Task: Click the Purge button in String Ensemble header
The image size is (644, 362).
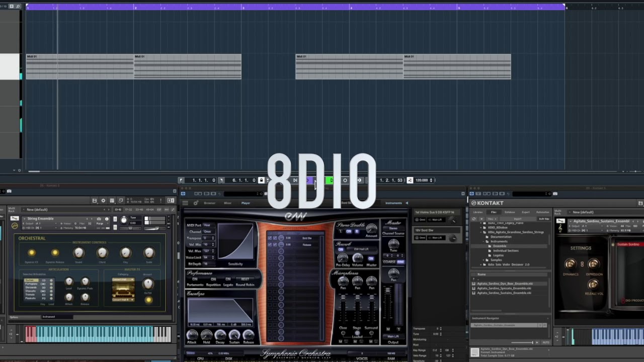Action: point(100,224)
